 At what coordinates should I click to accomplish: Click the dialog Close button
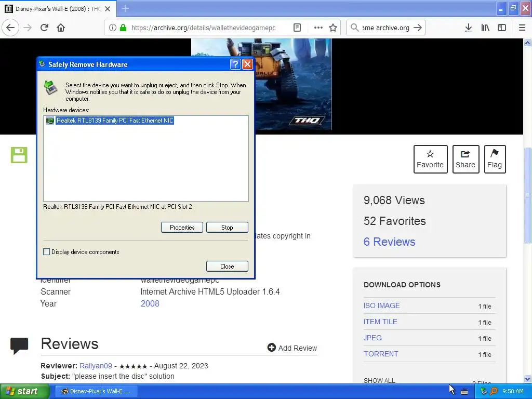pyautogui.click(x=227, y=267)
